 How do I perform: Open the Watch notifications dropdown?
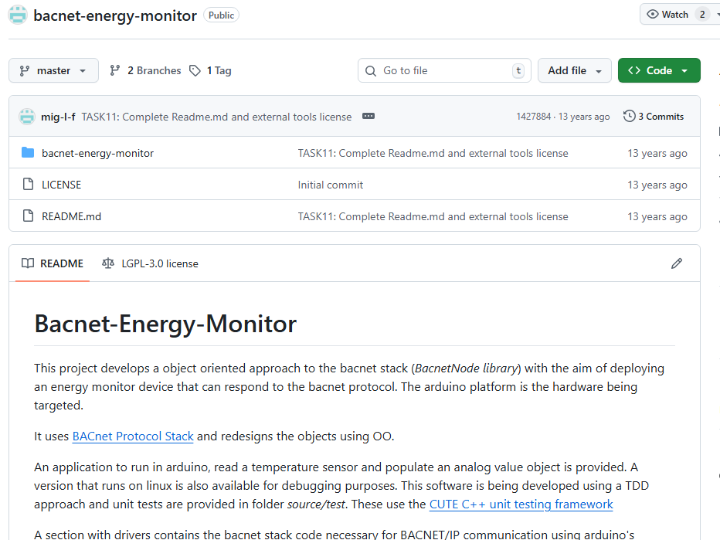point(676,14)
